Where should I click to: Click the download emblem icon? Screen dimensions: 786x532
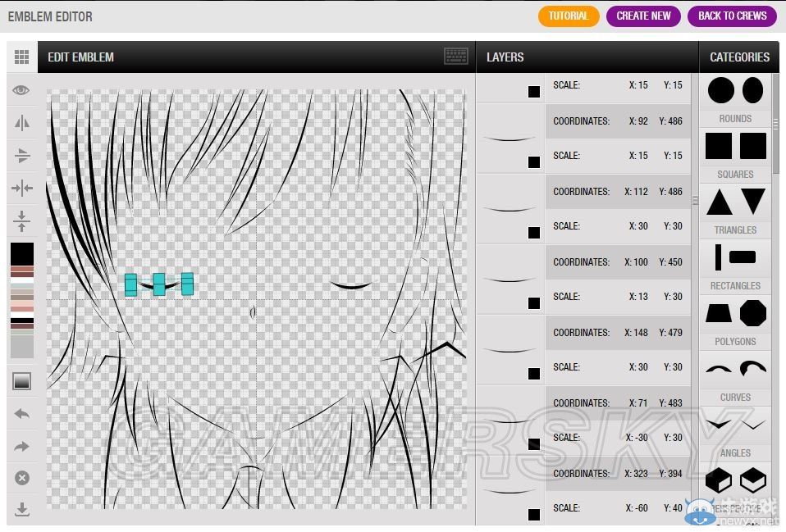coord(22,510)
